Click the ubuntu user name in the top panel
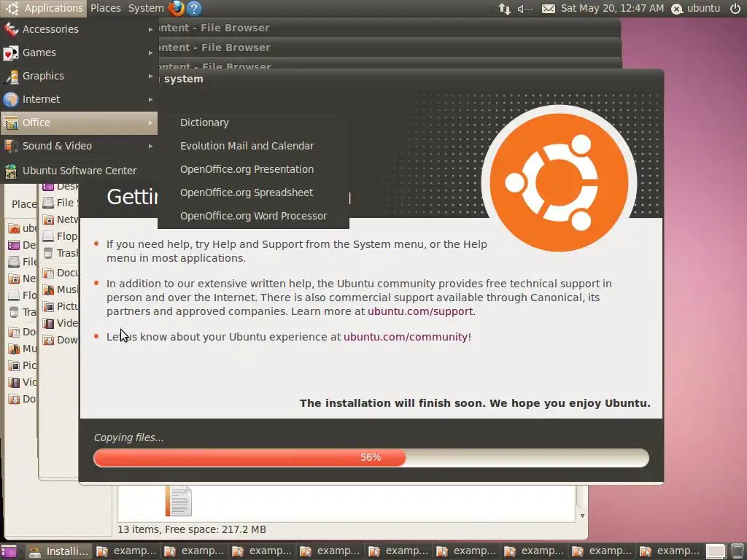Image resolution: width=747 pixels, height=560 pixels. [x=703, y=8]
